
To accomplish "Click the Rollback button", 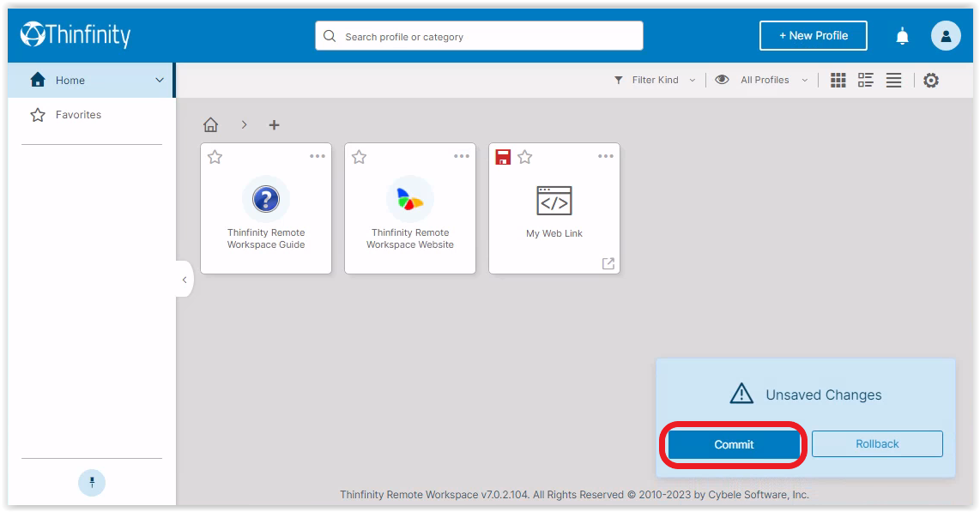I will pos(877,444).
